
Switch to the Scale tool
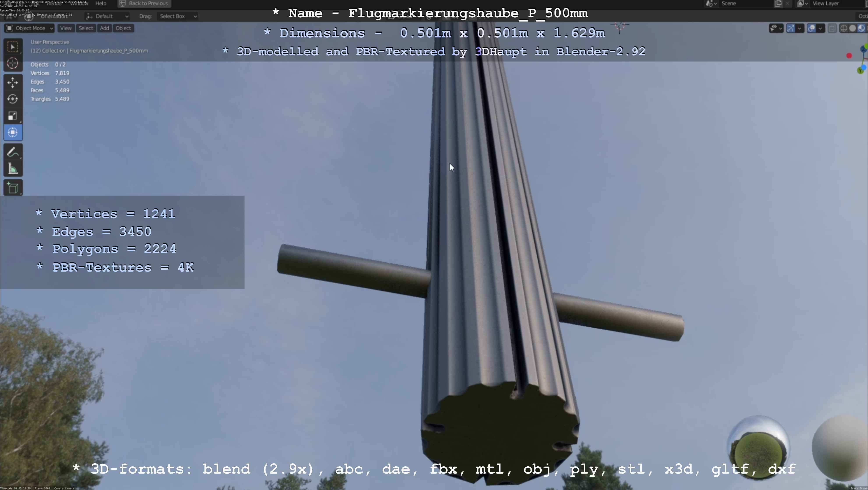[x=13, y=116]
